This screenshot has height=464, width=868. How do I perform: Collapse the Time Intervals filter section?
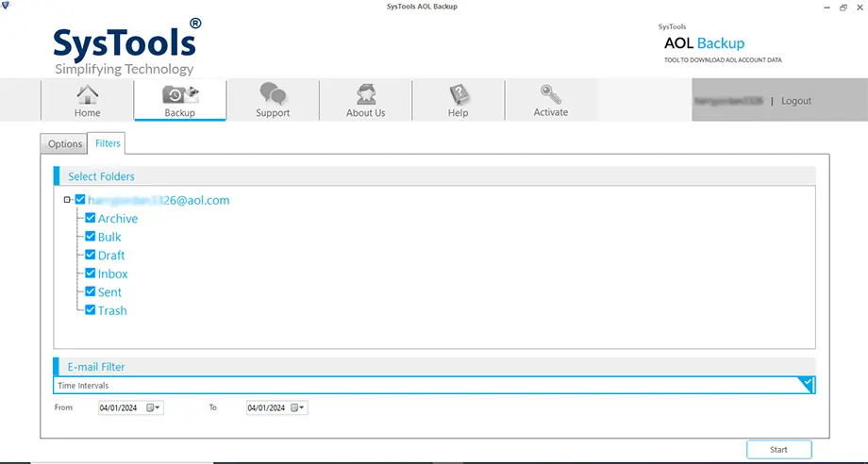808,383
